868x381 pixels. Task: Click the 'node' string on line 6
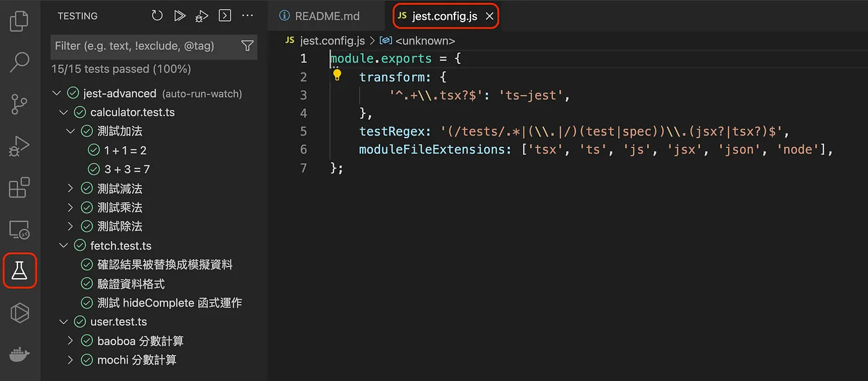click(798, 149)
